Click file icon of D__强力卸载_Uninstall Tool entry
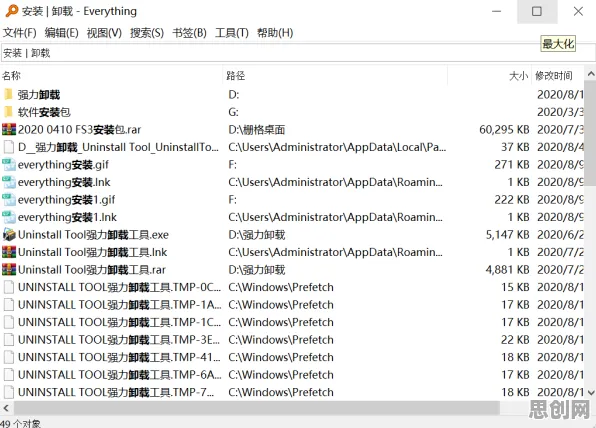This screenshot has width=596, height=428. point(9,147)
